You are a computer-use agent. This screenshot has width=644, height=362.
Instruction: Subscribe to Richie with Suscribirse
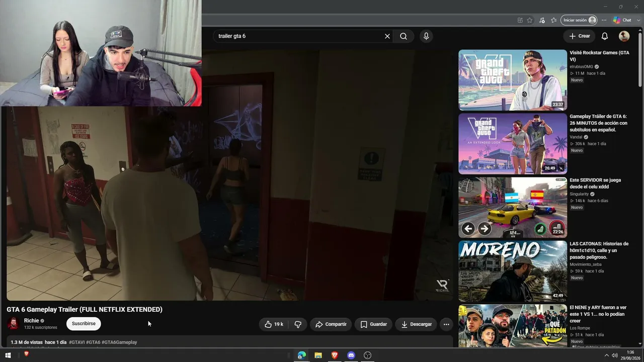point(84,324)
